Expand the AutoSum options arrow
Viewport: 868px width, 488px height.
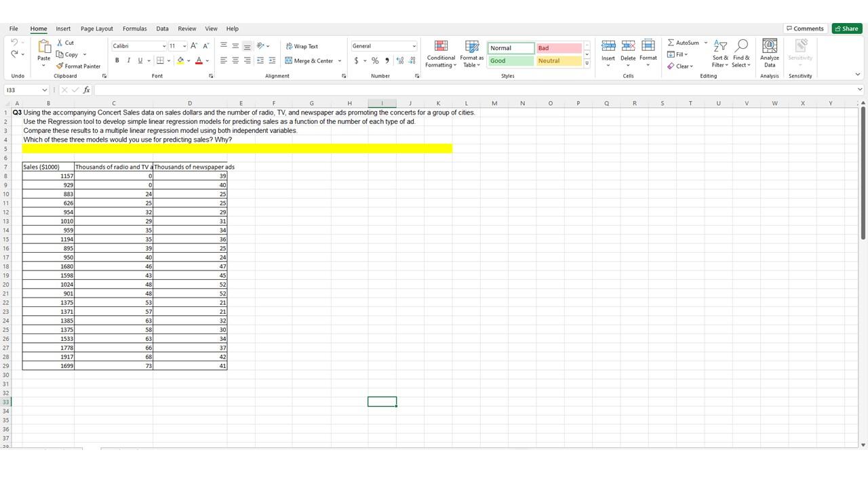(705, 43)
